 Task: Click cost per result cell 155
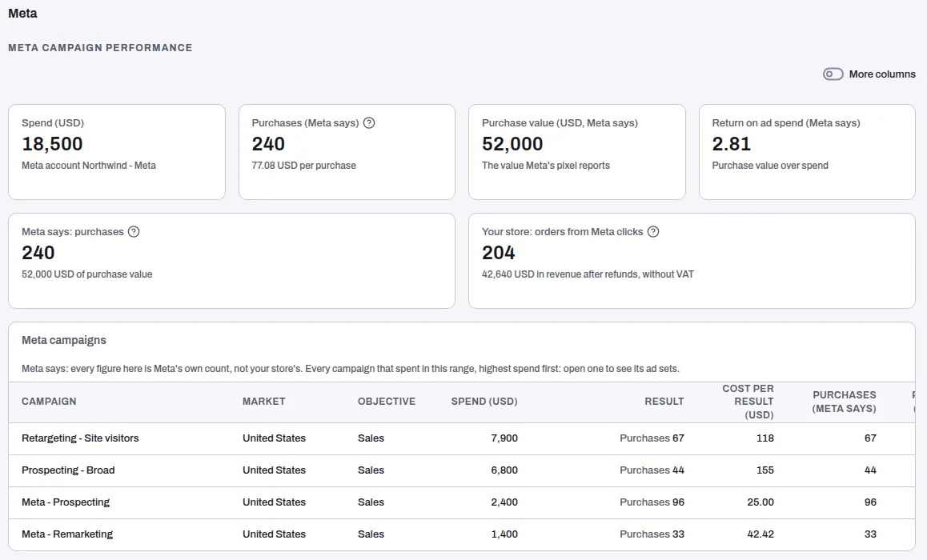click(765, 470)
